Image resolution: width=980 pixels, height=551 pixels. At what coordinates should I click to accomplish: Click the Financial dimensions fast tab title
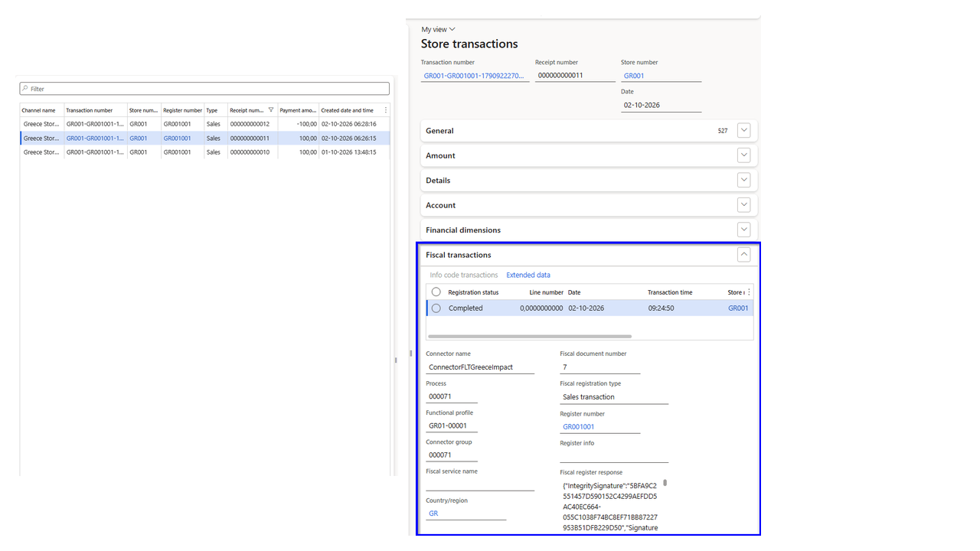tap(463, 230)
